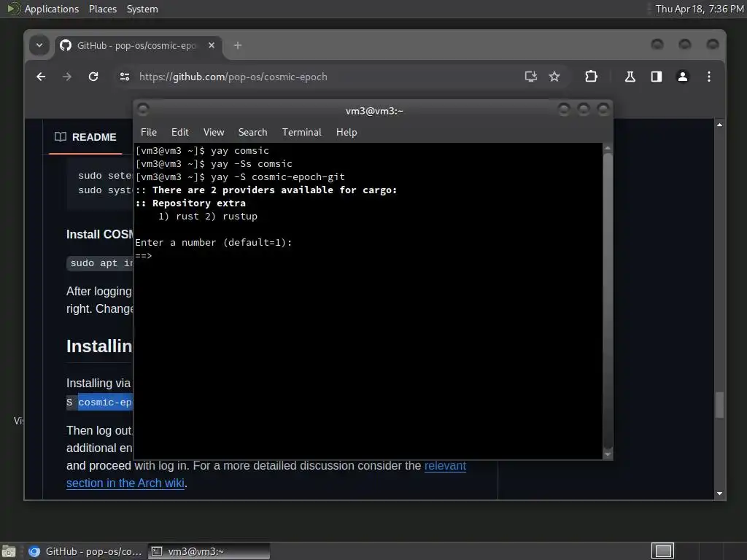Open the browser extensions puzzle icon
This screenshot has height=560, width=747.
(x=591, y=77)
